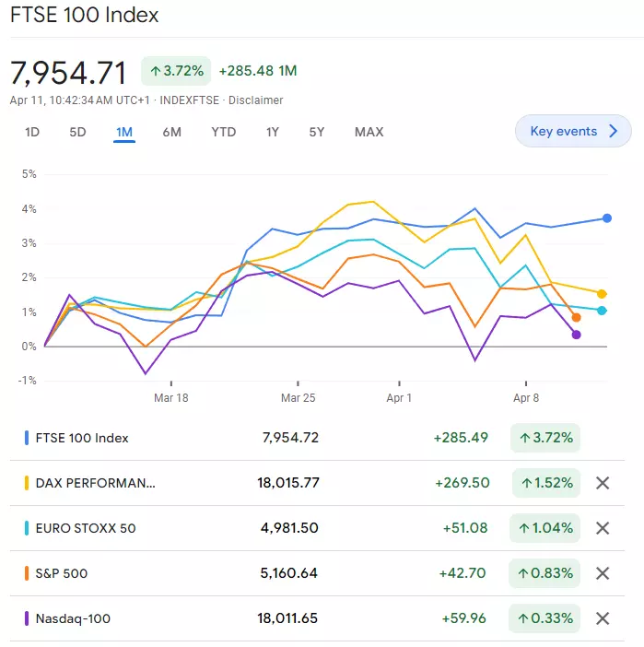Remove Nasdaq-100 comparison with X icon

[603, 618]
